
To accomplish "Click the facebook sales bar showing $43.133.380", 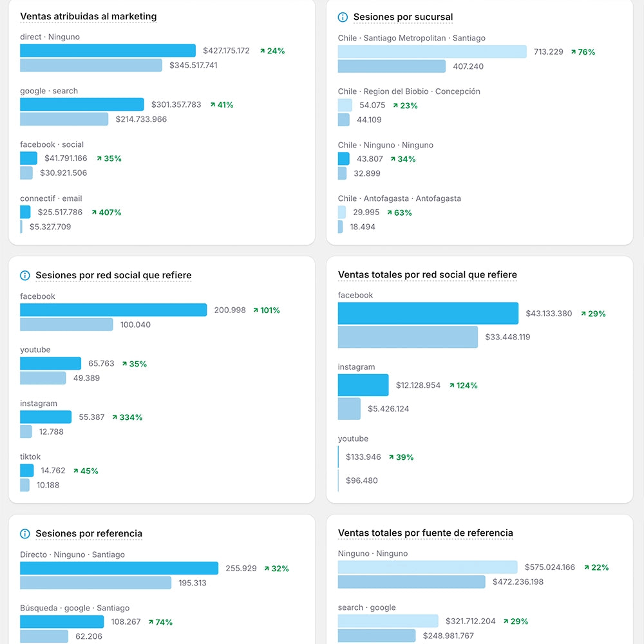I will tap(428, 314).
